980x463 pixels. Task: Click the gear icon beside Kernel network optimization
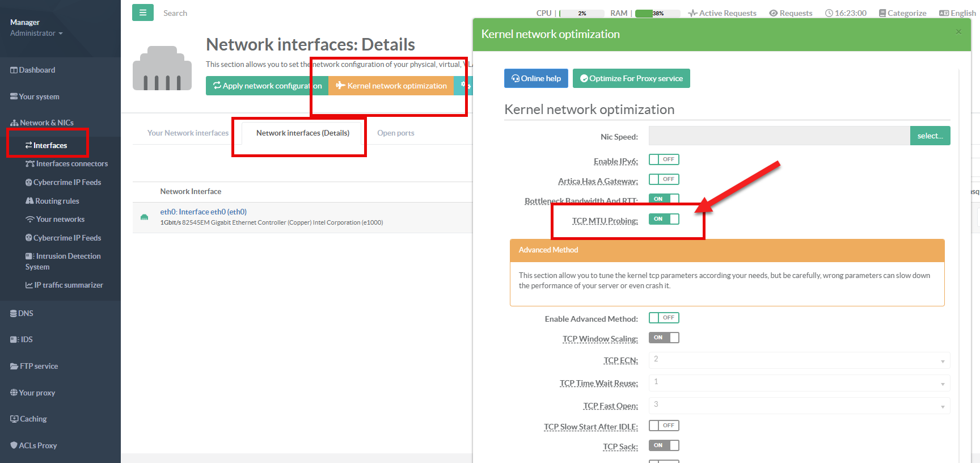[x=463, y=85]
